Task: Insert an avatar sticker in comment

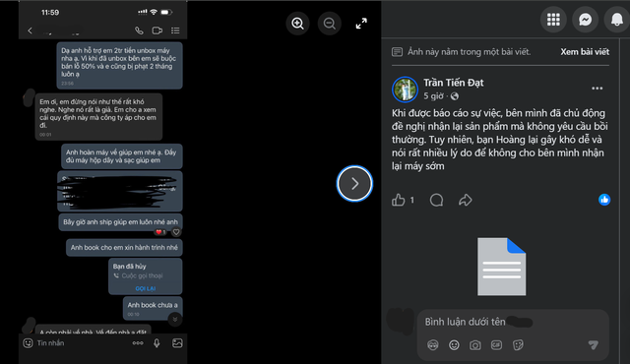Action: 433,345
